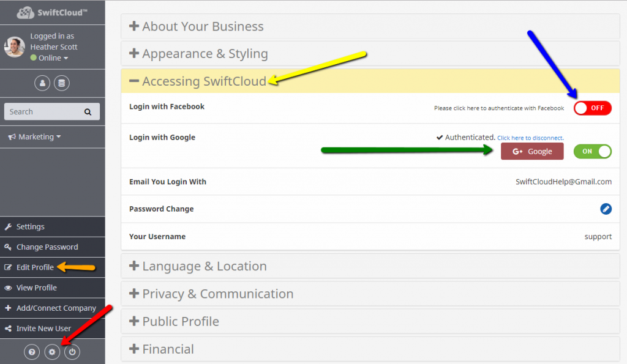Select the user profile icon below the avatar

[42, 83]
